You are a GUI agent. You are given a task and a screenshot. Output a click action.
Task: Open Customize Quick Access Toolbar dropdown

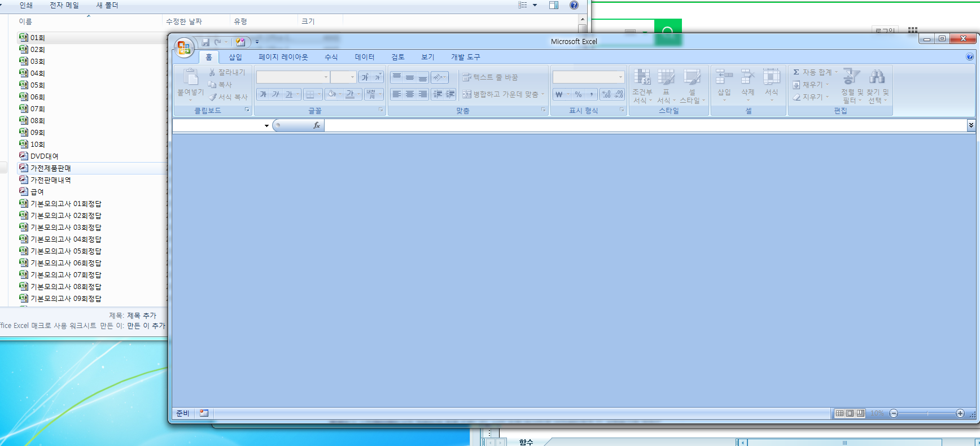click(x=257, y=42)
